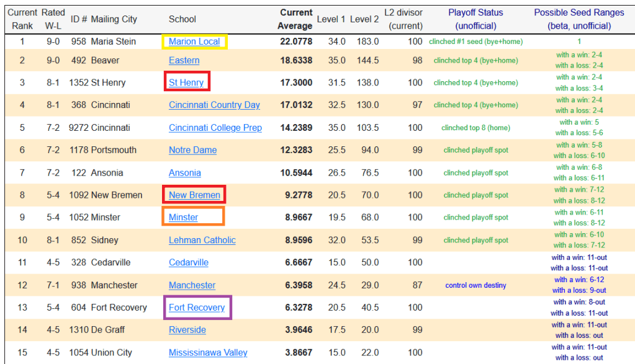The height and width of the screenshot is (364, 635).
Task: Open the Minster school link
Action: (x=183, y=218)
